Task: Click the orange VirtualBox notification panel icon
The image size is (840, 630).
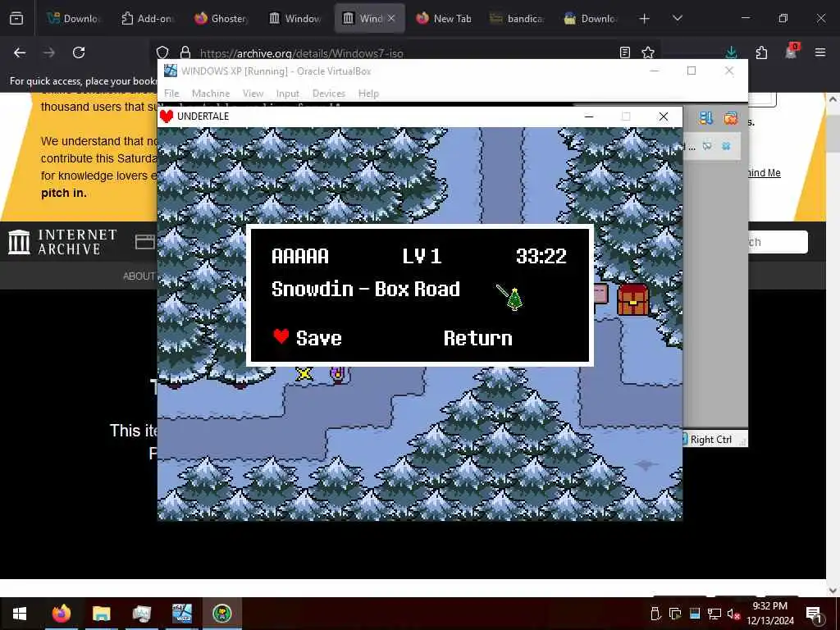Action: tap(730, 118)
